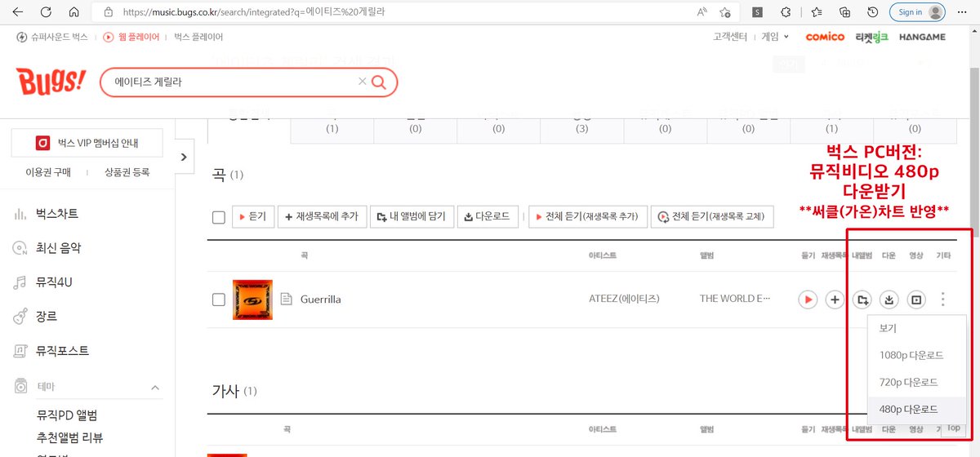
Task: Open the Favorites list
Action: pos(817,12)
